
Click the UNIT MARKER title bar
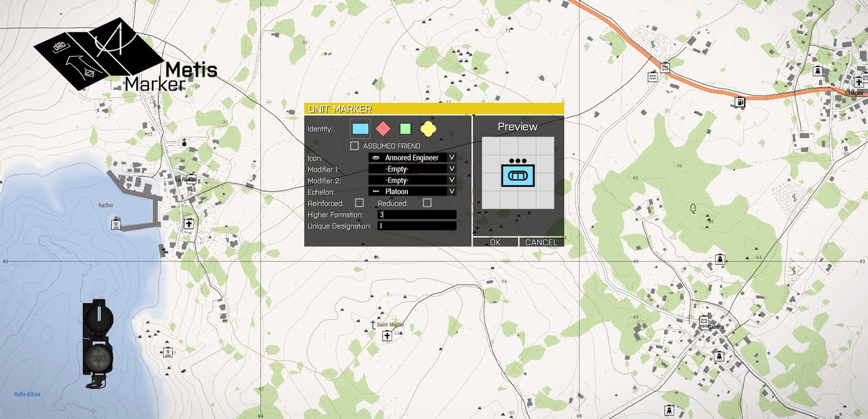click(434, 109)
